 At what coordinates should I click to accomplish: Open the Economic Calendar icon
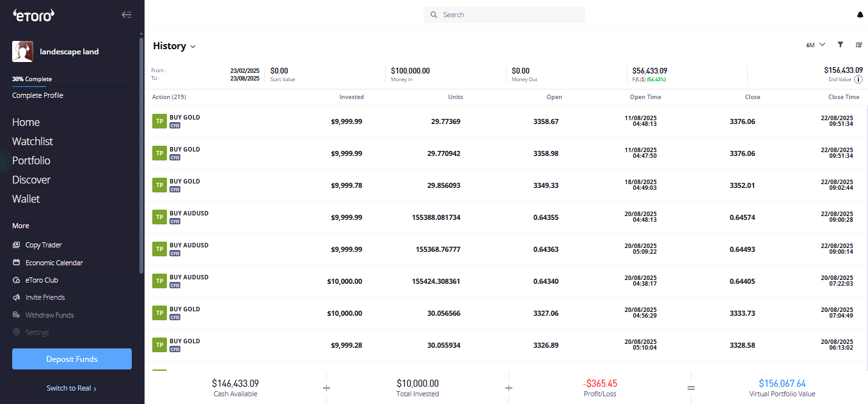point(17,263)
